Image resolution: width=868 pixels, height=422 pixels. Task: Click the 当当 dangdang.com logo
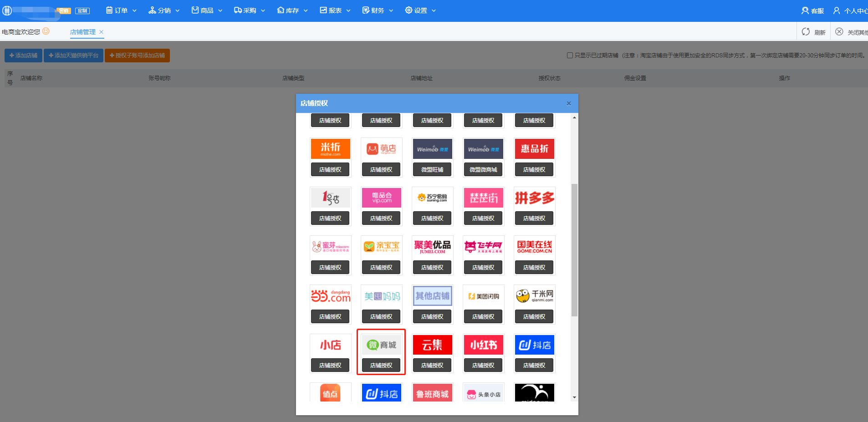tap(330, 296)
